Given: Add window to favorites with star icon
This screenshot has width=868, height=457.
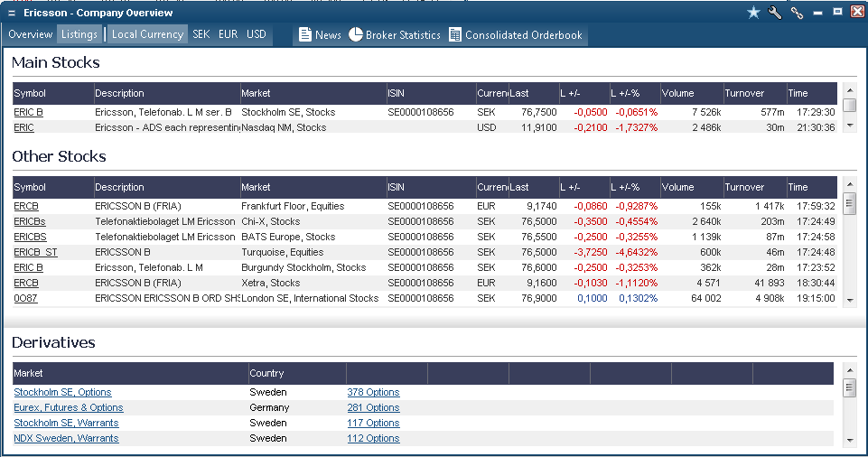Looking at the screenshot, I should 753,12.
